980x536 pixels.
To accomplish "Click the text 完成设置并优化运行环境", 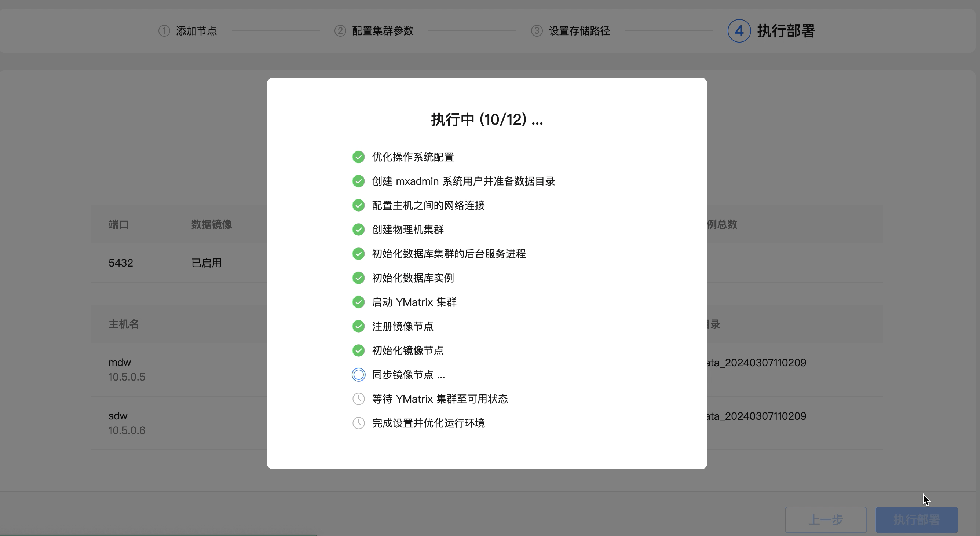I will pos(428,423).
